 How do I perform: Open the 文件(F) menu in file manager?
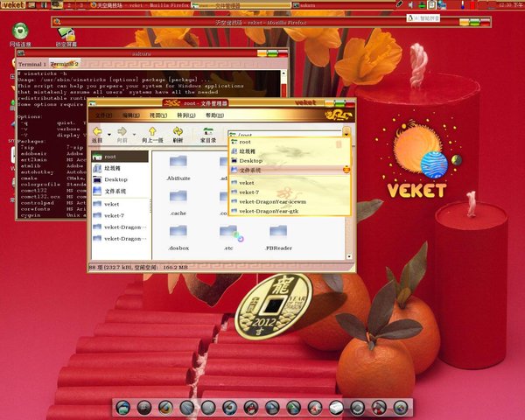point(102,115)
